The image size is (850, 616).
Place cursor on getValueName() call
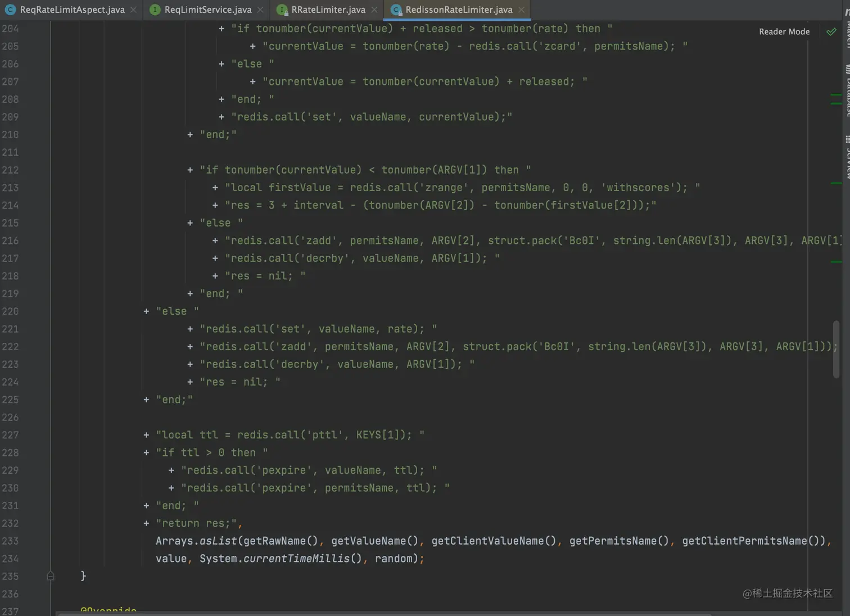375,541
